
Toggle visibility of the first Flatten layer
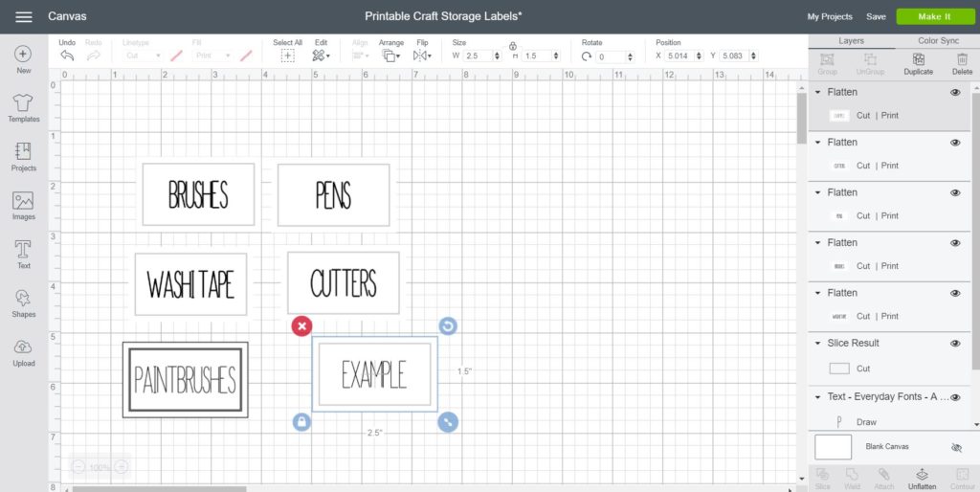click(x=954, y=92)
